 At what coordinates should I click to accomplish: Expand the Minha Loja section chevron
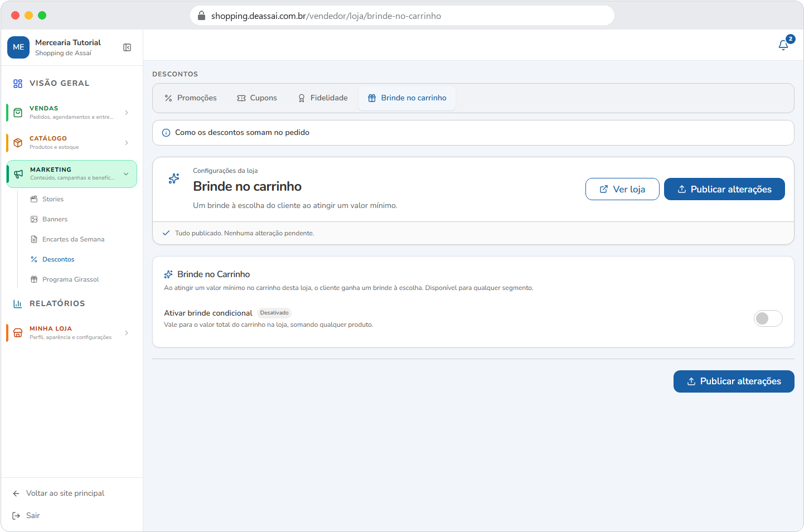127,333
